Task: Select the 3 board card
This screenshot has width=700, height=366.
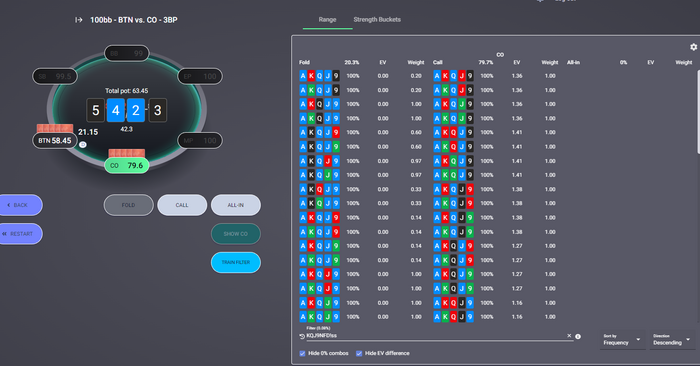Action: tap(158, 110)
